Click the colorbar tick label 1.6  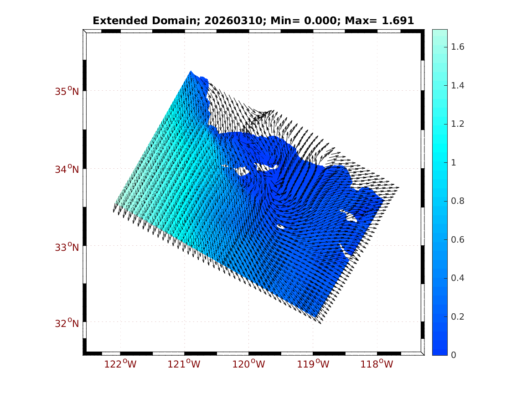click(459, 47)
